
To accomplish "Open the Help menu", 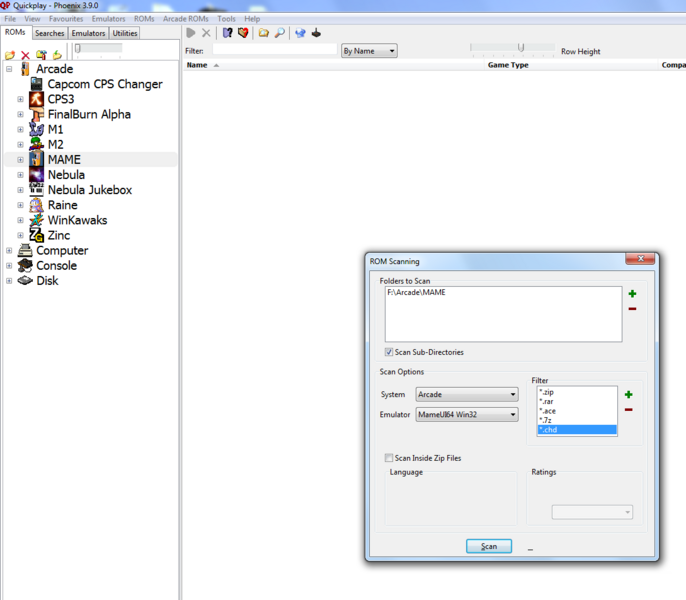I will [x=252, y=19].
